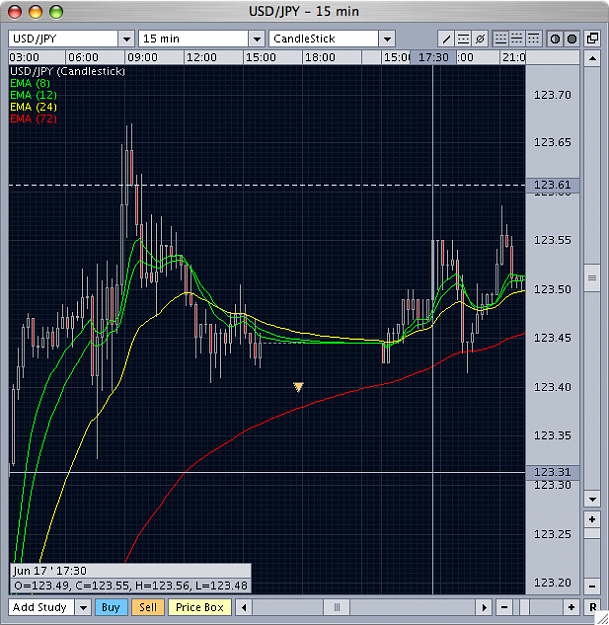Toggle the middle-line grid style button
Screen dimensions: 609x625
point(517,39)
